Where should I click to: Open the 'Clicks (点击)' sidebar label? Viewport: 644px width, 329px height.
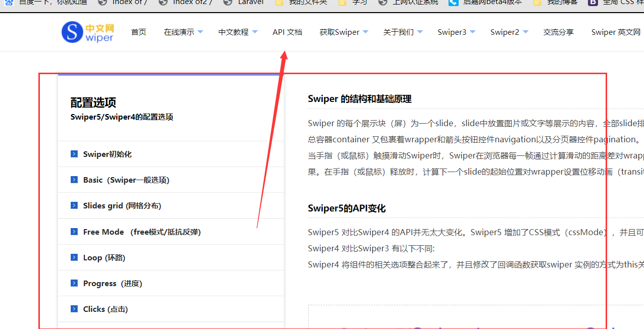(106, 309)
